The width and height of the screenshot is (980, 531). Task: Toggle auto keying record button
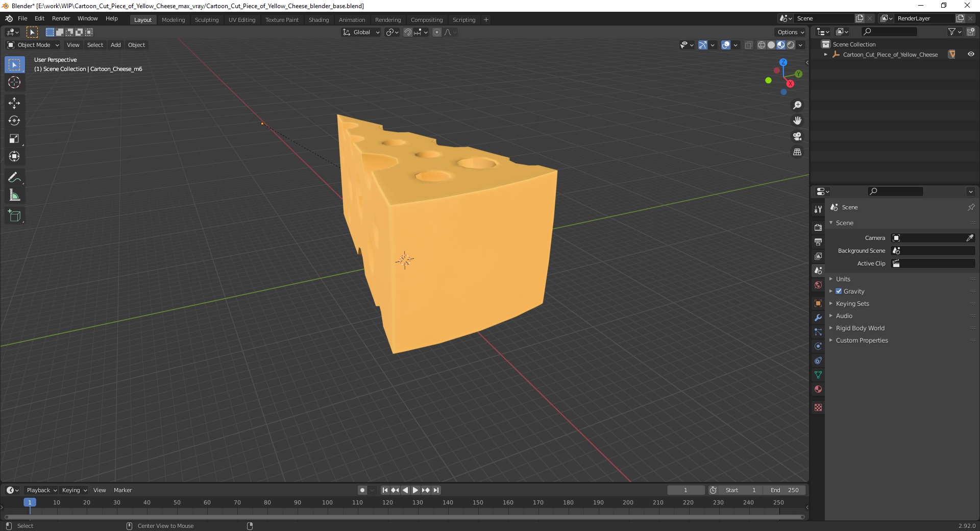[362, 490]
